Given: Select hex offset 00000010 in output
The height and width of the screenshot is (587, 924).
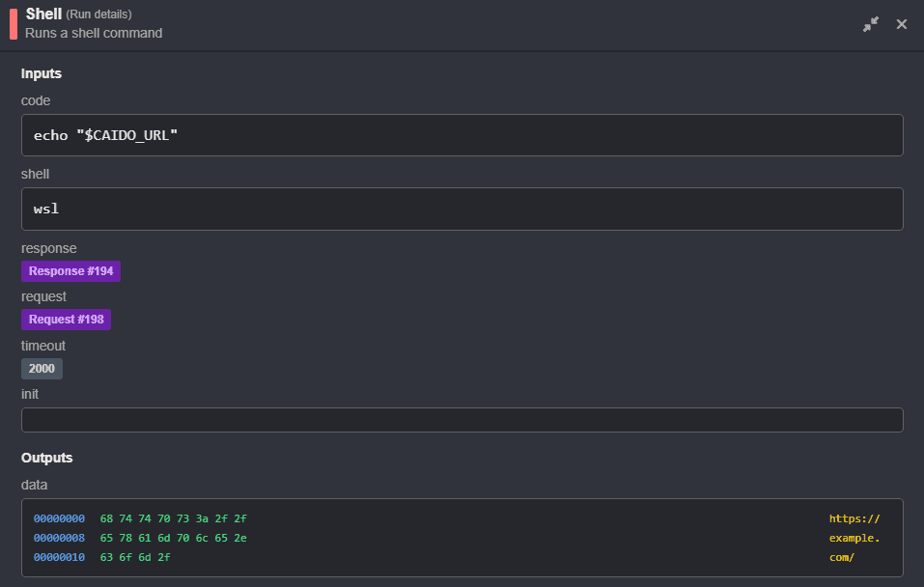Looking at the screenshot, I should (59, 557).
